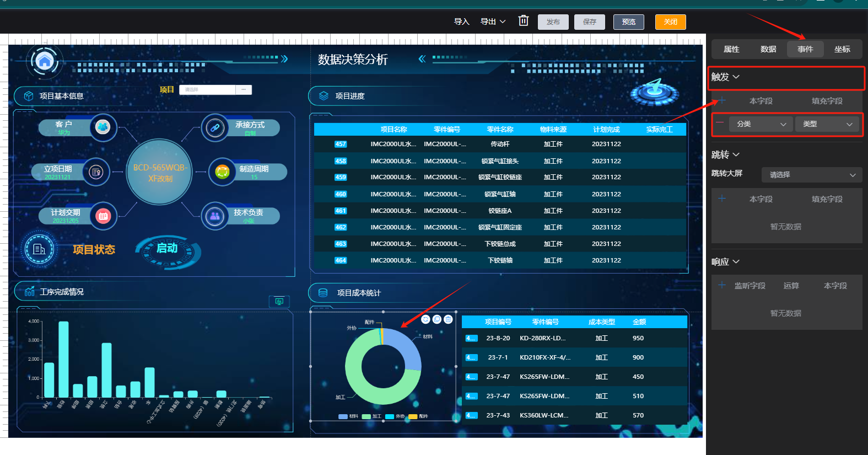Image resolution: width=868 pixels, height=455 pixels.
Task: Collapse the 触发 section
Action: click(x=725, y=77)
